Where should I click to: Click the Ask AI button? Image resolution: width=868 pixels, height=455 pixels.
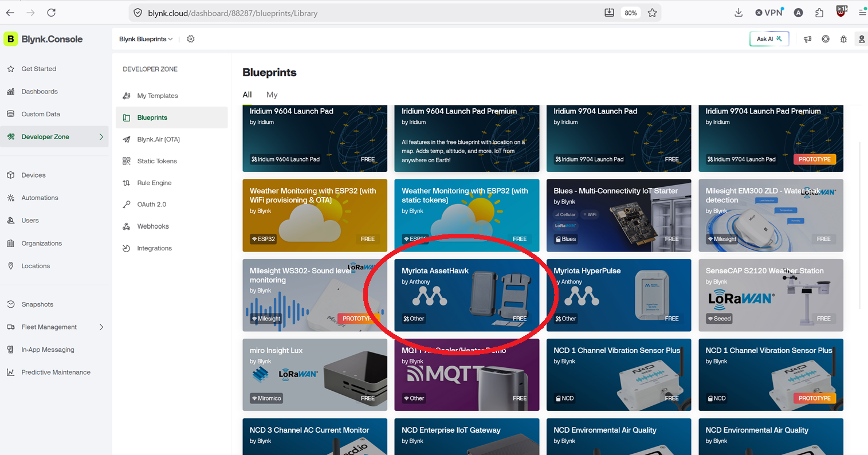[769, 39]
